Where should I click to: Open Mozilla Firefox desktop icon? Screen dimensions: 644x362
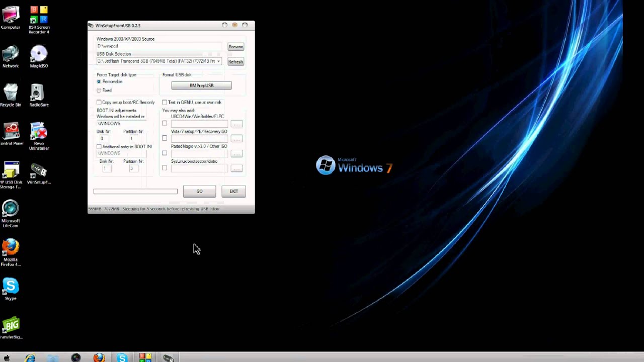point(11,253)
